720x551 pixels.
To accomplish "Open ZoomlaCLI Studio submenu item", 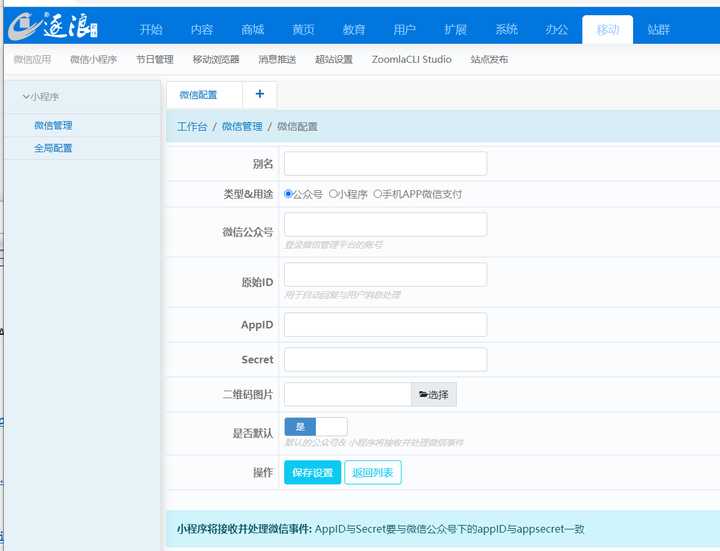I will coord(411,59).
